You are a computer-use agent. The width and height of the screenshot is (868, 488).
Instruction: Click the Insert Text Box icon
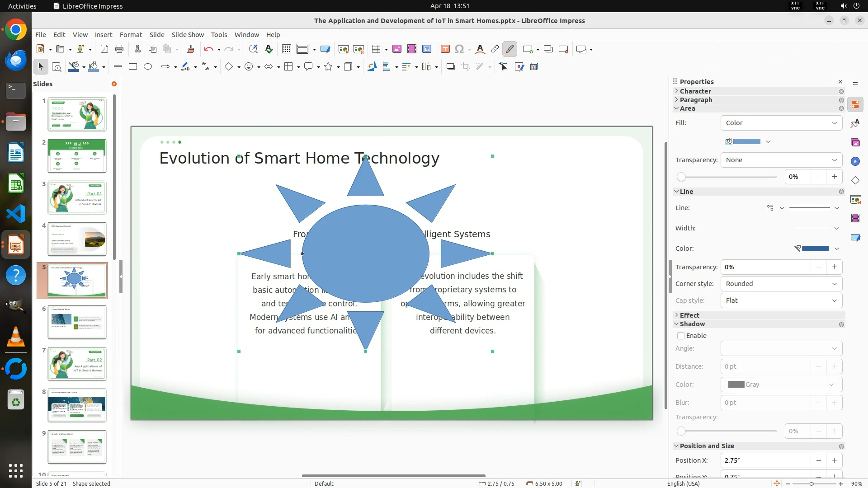point(445,49)
